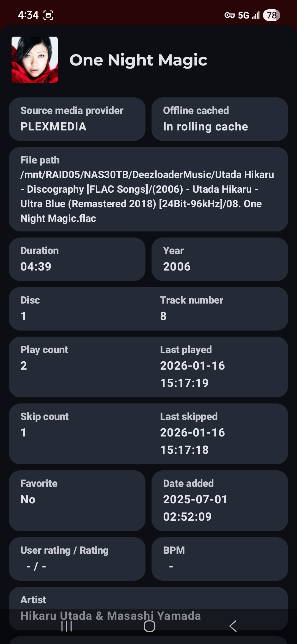Tap the battery level indicator showing 78
The image size is (297, 644).
pyautogui.click(x=271, y=15)
